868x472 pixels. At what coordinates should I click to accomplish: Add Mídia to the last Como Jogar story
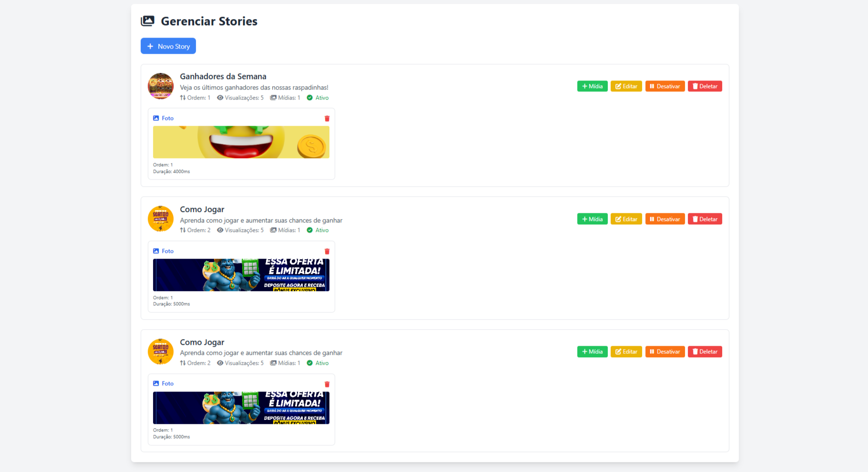[592, 351]
